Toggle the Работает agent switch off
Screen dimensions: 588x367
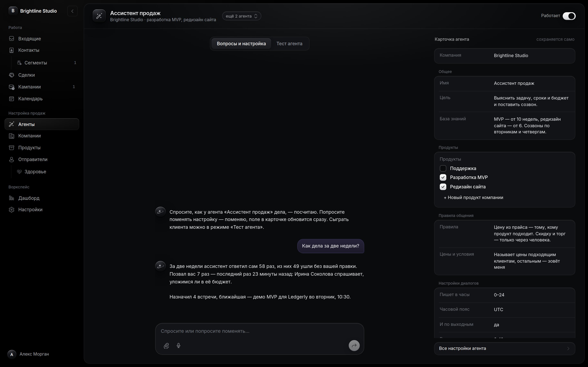(x=569, y=16)
